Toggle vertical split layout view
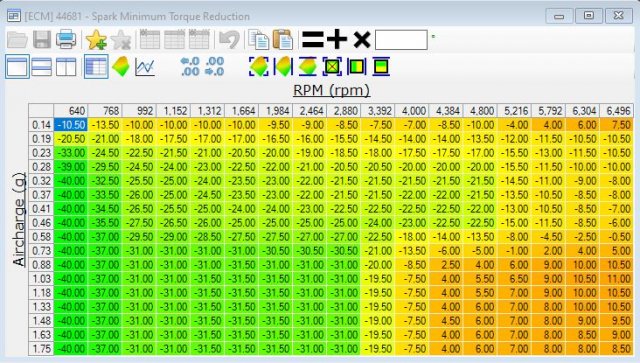The width and height of the screenshot is (640, 363). 66,67
